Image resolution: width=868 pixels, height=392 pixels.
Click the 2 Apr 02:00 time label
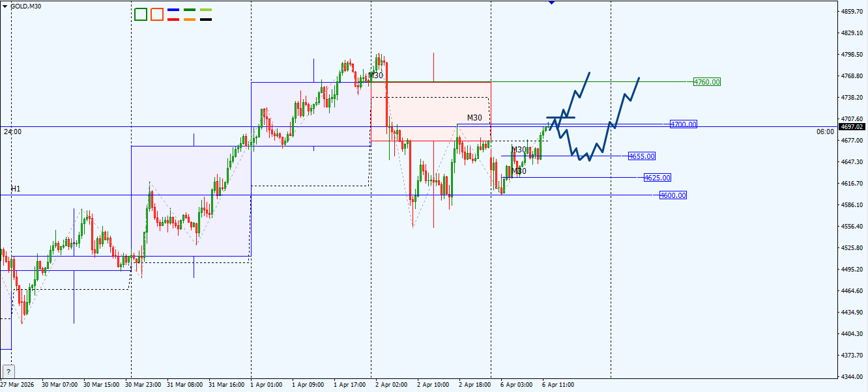[x=392, y=385]
